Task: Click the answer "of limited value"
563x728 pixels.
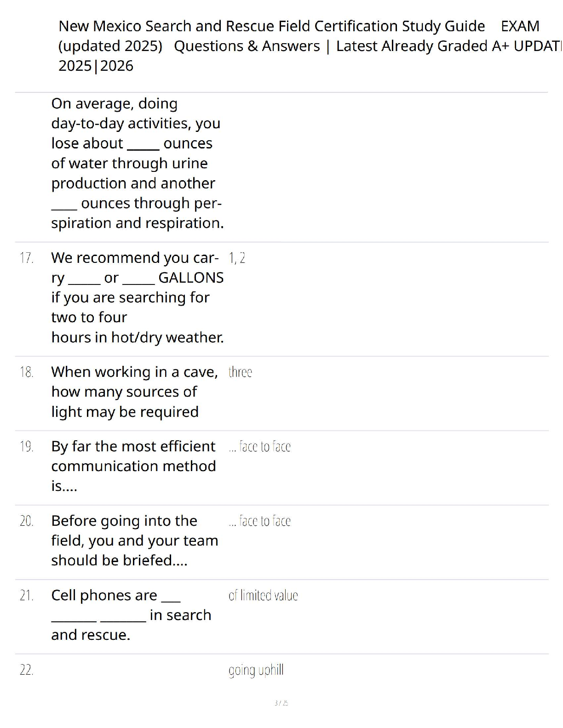Action: pos(263,595)
